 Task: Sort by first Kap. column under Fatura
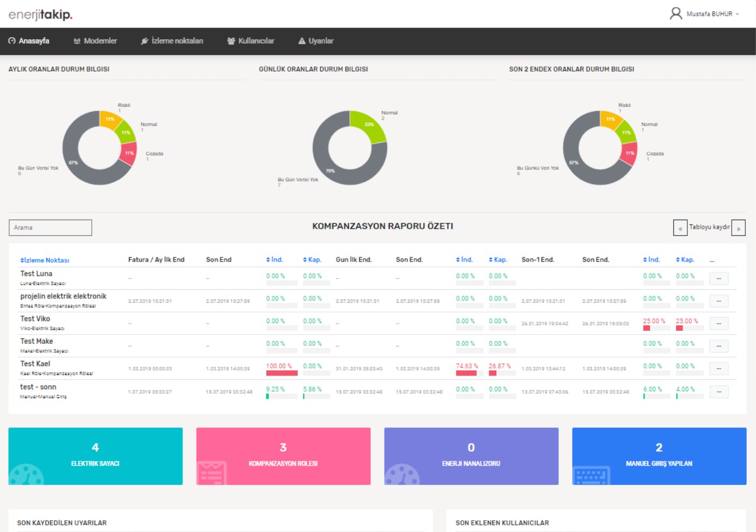[312, 260]
